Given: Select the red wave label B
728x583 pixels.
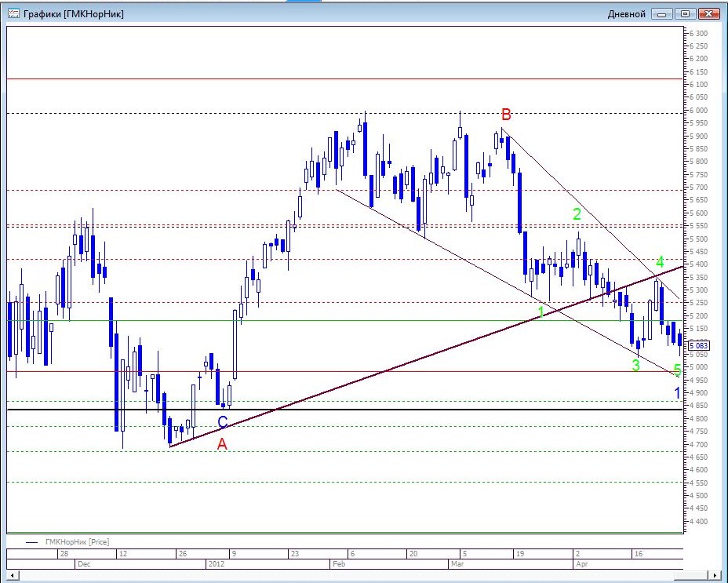Looking at the screenshot, I should (506, 115).
